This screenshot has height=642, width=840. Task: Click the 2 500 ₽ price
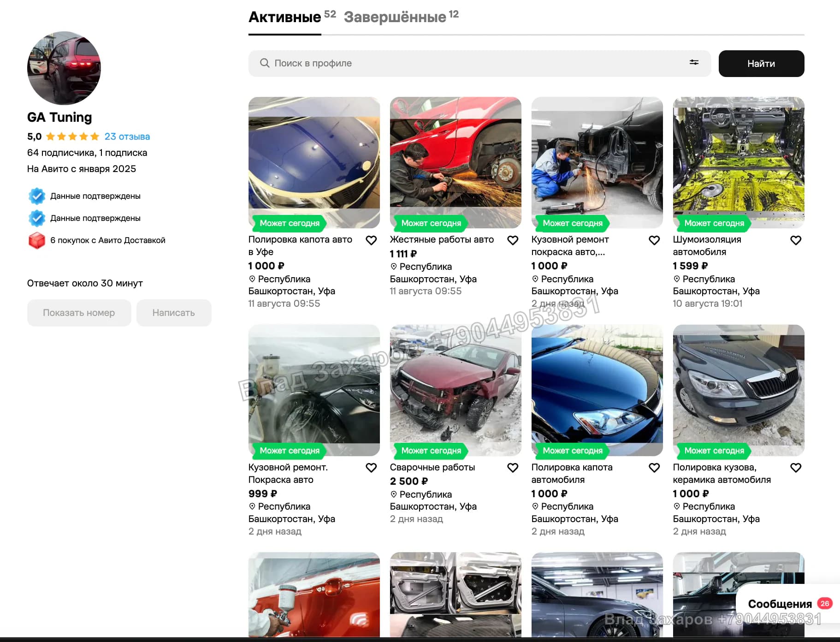point(409,481)
